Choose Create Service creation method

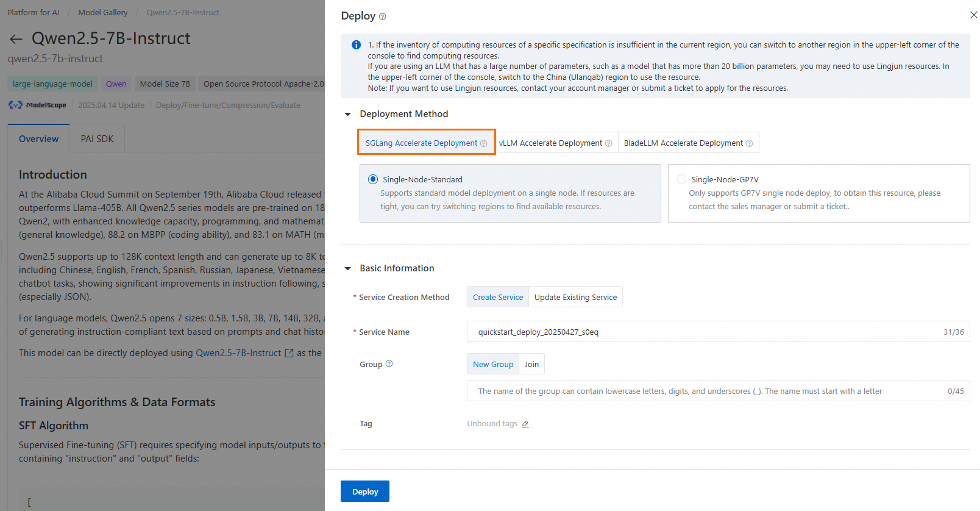click(x=498, y=297)
